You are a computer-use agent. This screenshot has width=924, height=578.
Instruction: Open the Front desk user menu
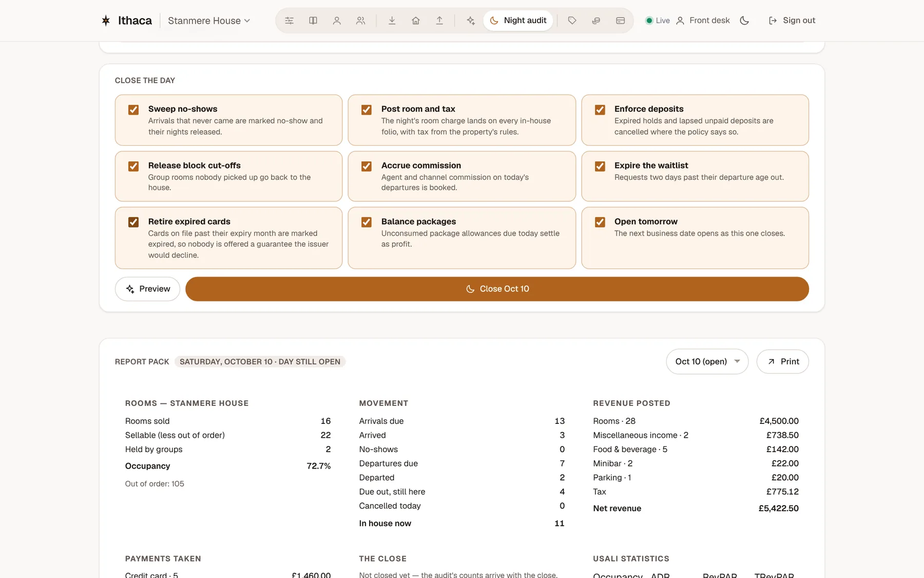703,21
